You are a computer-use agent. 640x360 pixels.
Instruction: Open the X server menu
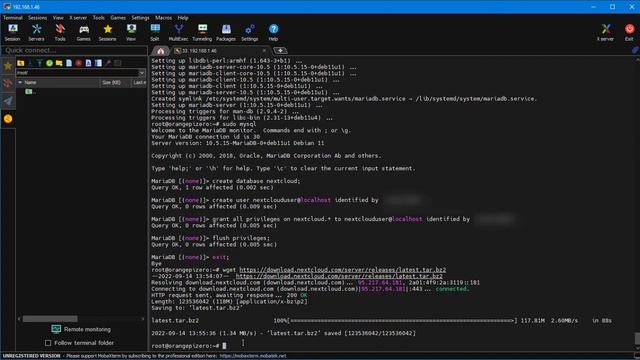(78, 18)
